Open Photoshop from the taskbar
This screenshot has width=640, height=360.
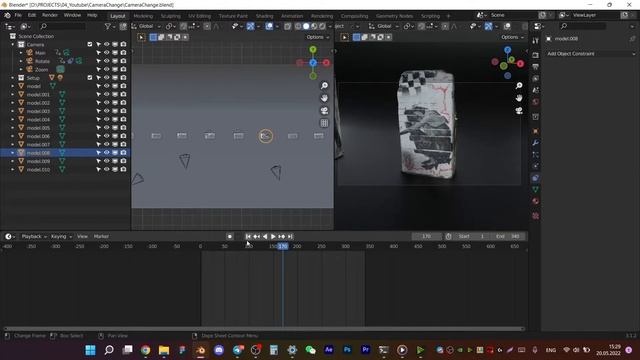click(347, 350)
